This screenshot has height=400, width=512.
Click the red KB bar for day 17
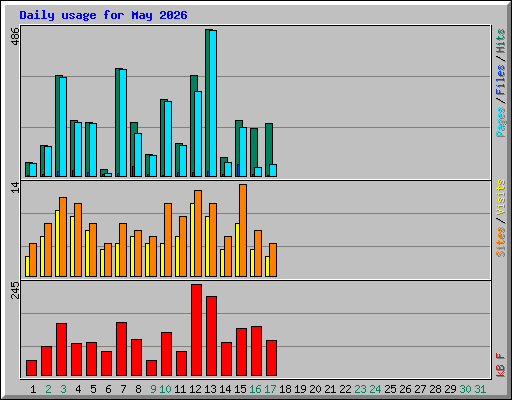[271, 358]
